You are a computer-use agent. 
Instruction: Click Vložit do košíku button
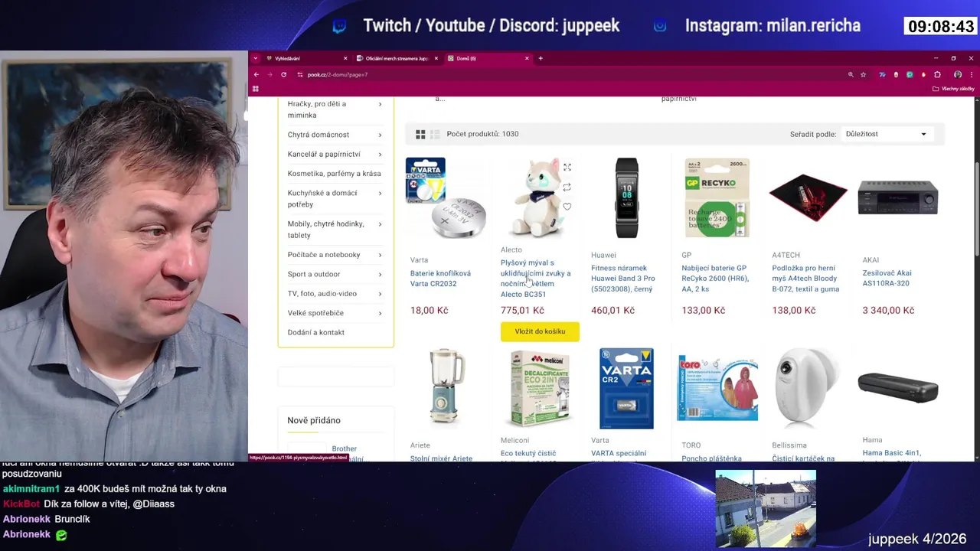(x=540, y=331)
